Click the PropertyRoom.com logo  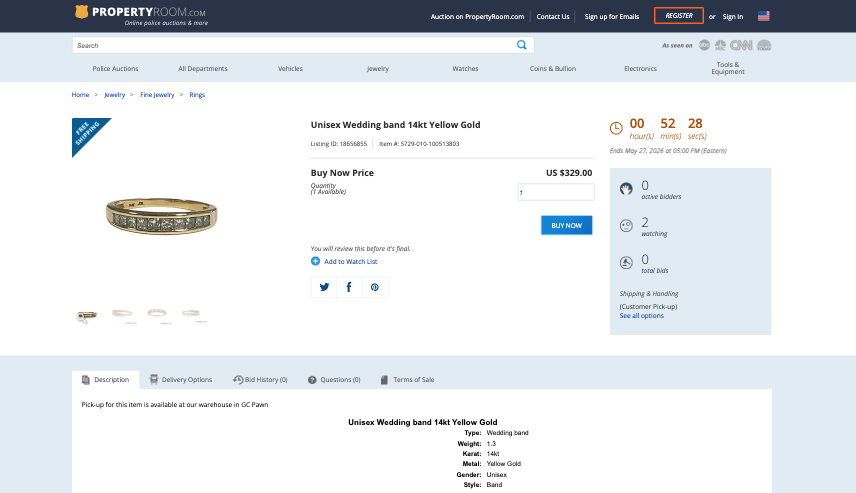tap(141, 15)
